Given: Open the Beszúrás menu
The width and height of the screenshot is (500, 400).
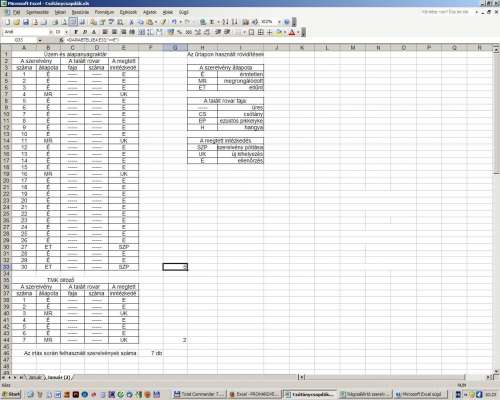Looking at the screenshot, I should (x=80, y=12).
